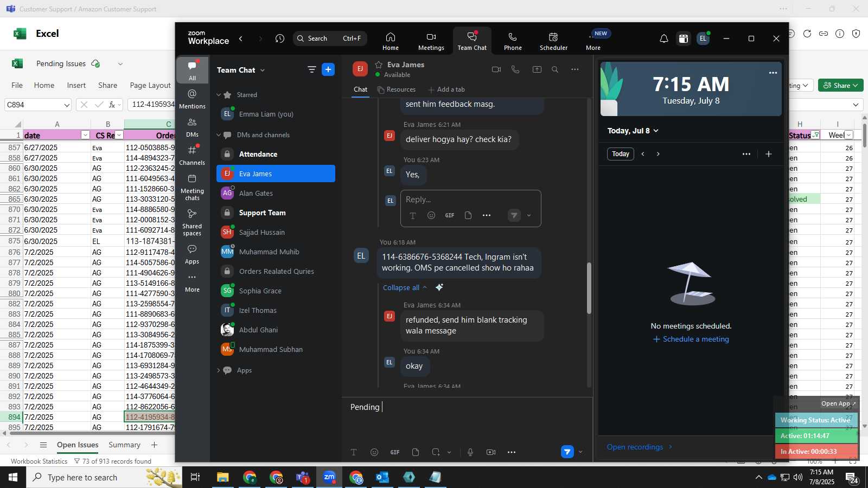Click Today button in calendar panel

(x=621, y=154)
